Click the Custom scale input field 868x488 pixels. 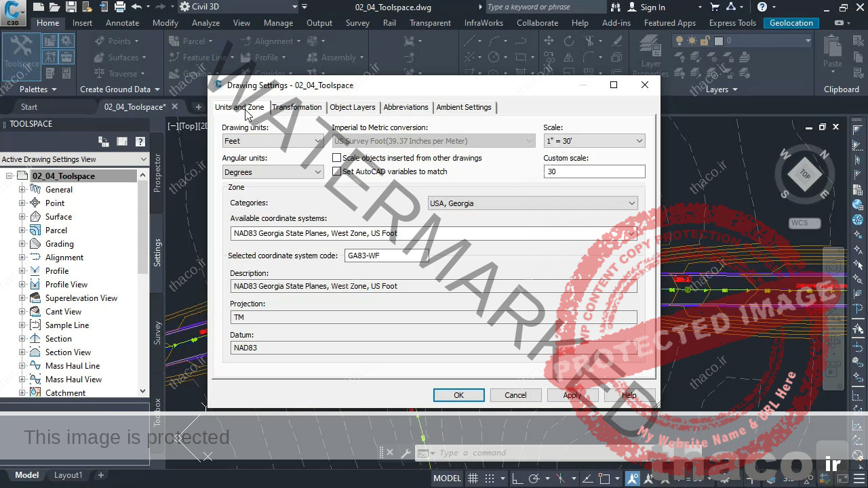pyautogui.click(x=594, y=171)
